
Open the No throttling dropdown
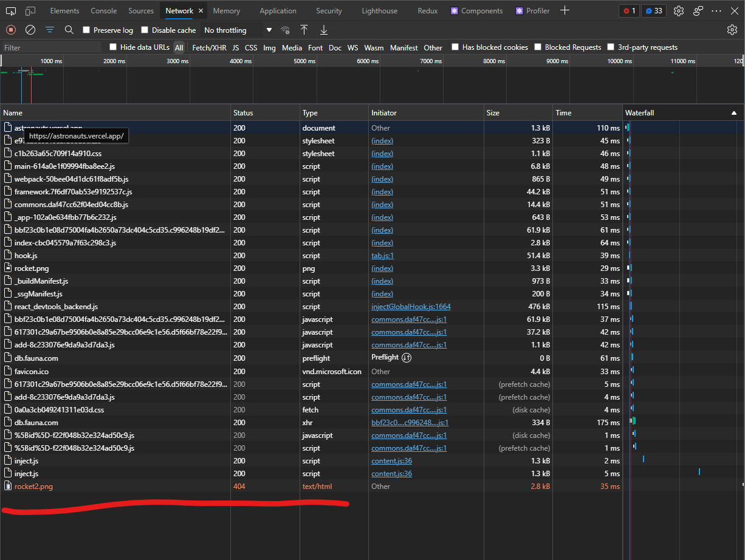point(238,30)
